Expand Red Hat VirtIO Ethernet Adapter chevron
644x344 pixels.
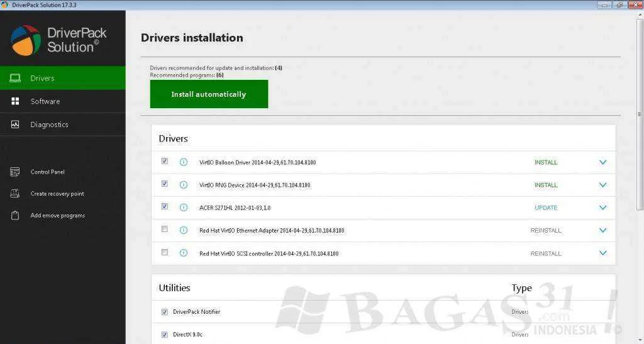coord(602,230)
